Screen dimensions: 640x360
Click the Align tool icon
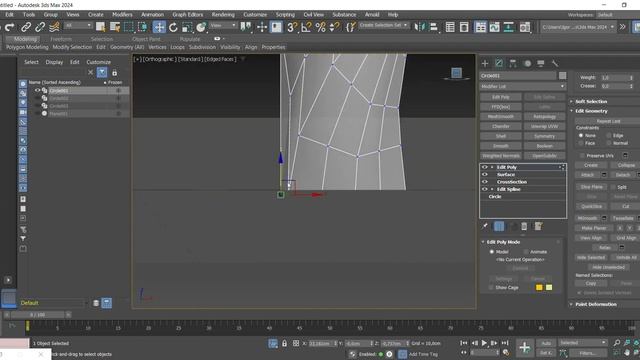click(433, 27)
